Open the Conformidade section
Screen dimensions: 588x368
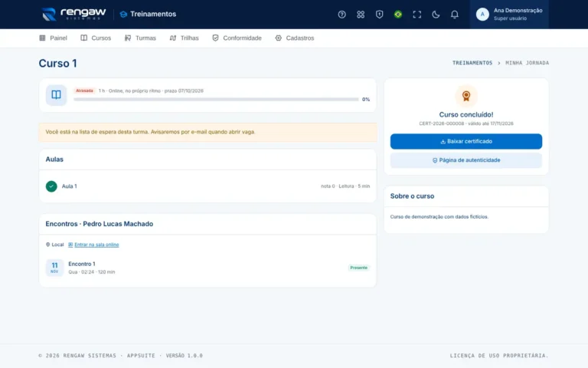(237, 38)
